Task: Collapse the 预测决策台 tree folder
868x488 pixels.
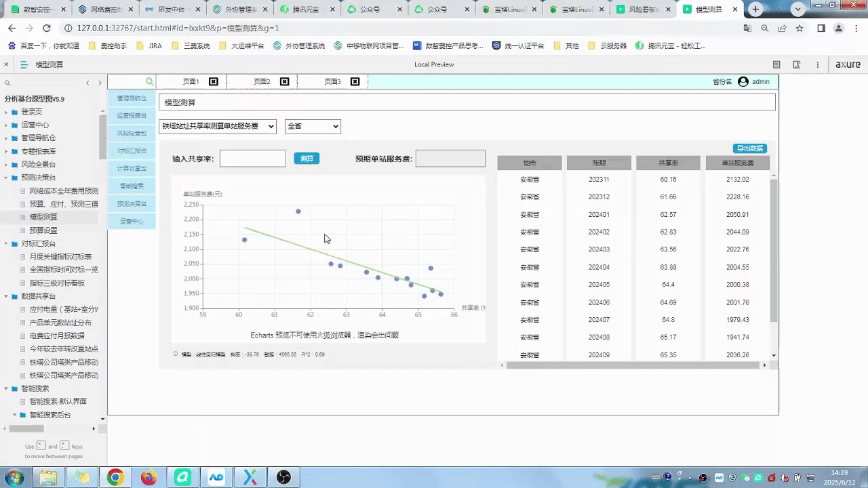Action: (6, 178)
